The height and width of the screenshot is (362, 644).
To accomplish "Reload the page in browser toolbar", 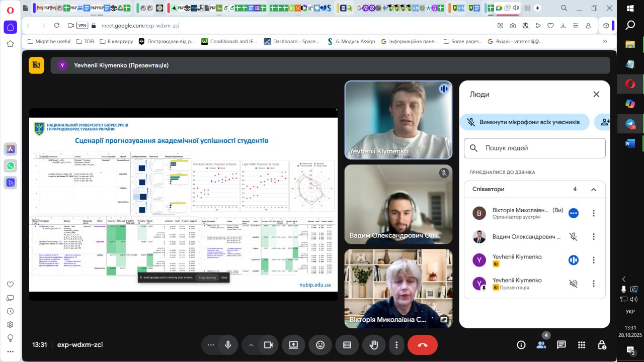I will point(56,26).
